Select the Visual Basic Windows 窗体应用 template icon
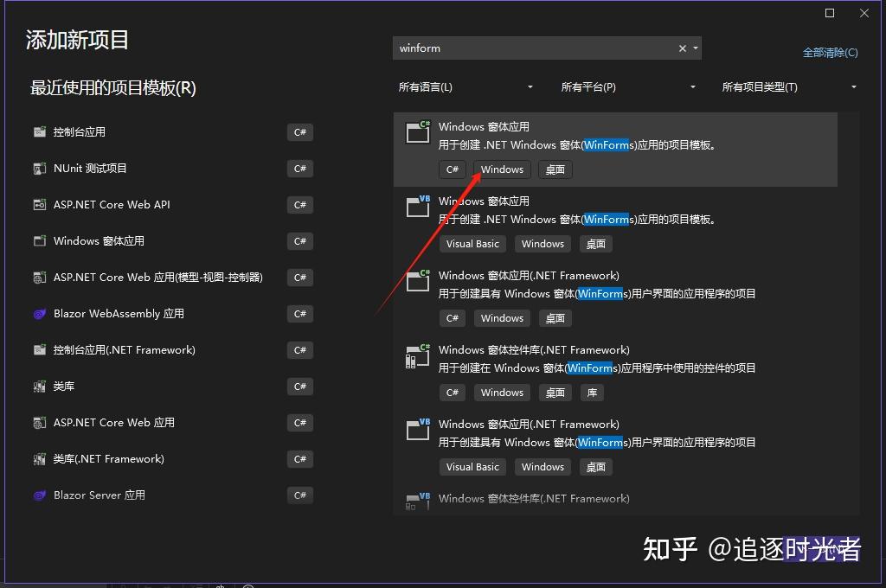 [x=417, y=206]
